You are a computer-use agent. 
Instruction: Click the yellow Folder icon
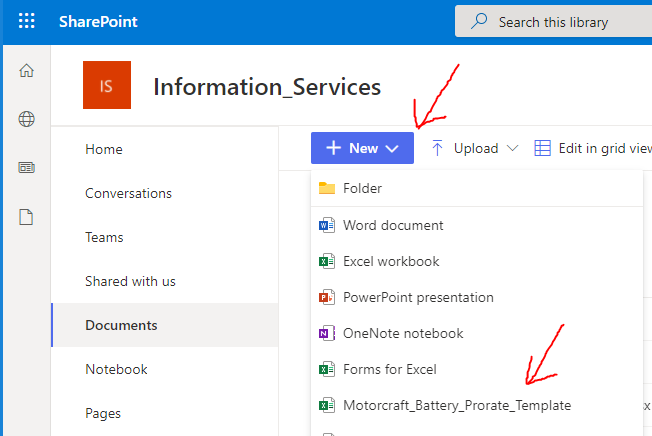click(327, 188)
